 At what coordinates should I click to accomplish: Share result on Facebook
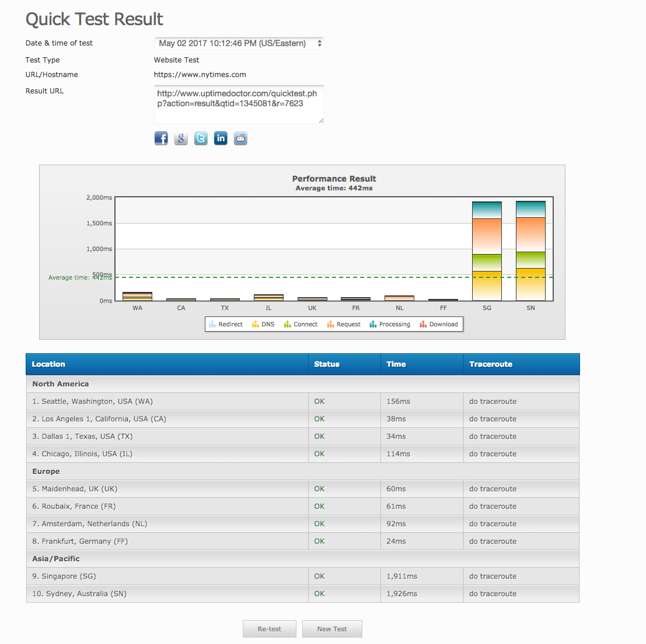pos(161,138)
